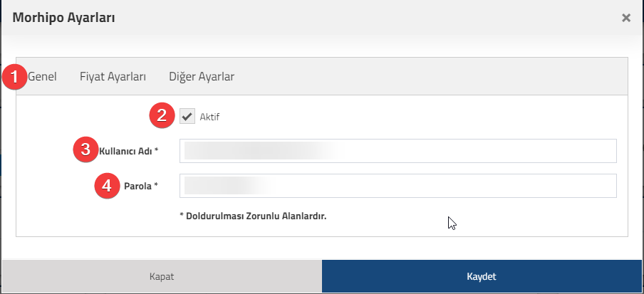Click the Morhipo Ayarları title text
This screenshot has width=644, height=294.
coord(63,18)
